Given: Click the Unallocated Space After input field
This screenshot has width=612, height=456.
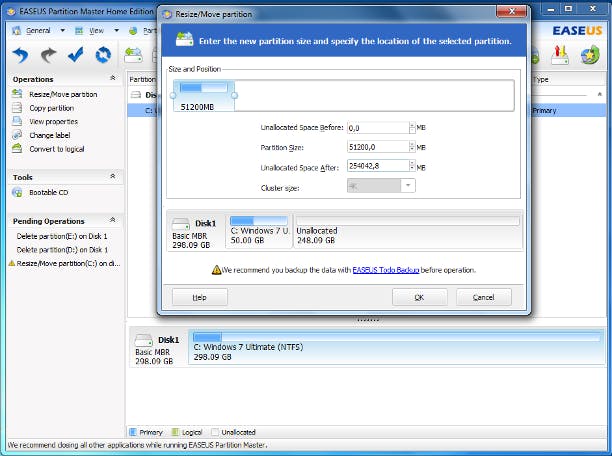Looking at the screenshot, I should pyautogui.click(x=378, y=166).
